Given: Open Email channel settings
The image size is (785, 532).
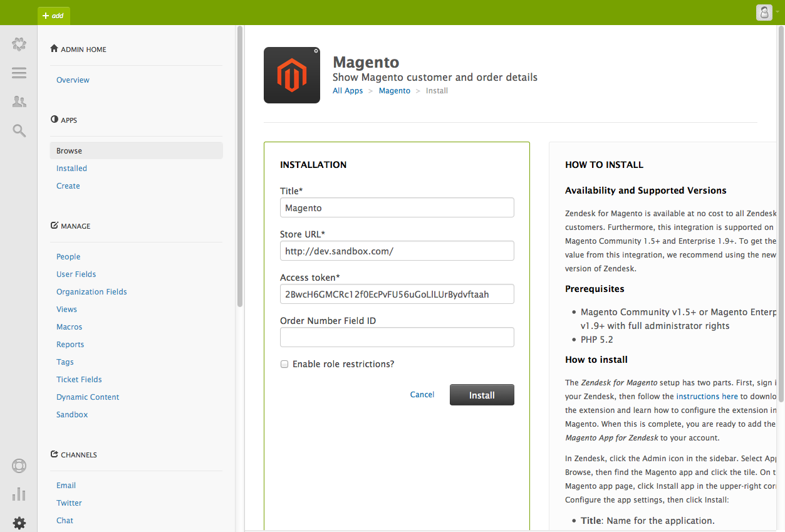Looking at the screenshot, I should point(66,486).
